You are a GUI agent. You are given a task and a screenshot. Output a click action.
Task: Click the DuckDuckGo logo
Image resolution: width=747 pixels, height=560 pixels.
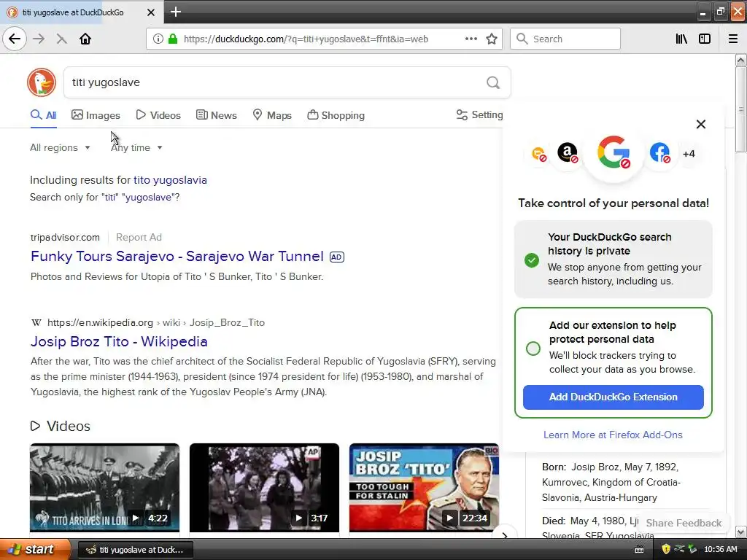(x=42, y=82)
